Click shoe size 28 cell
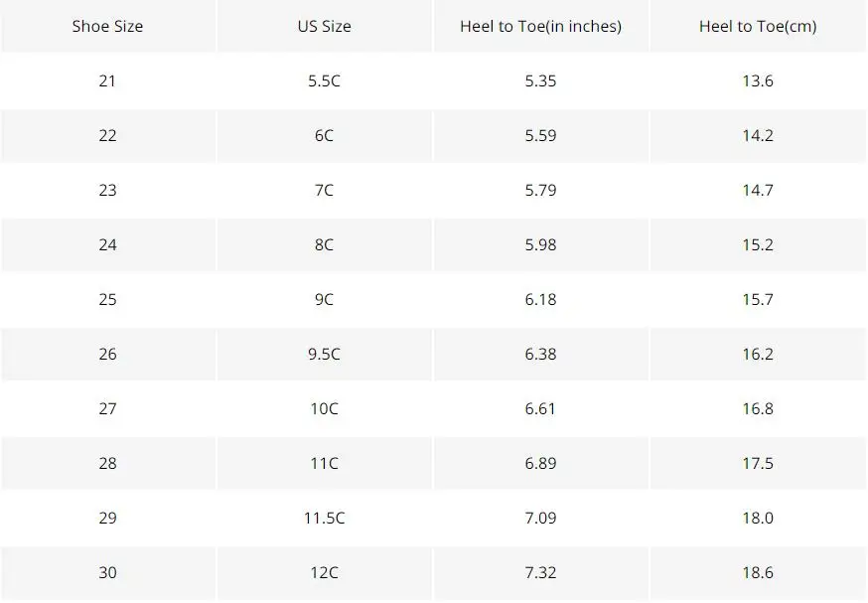The height and width of the screenshot is (603, 868). (x=107, y=464)
